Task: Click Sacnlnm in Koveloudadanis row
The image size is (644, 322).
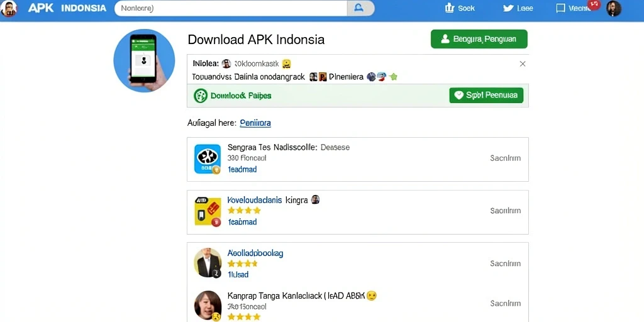Action: tap(505, 211)
